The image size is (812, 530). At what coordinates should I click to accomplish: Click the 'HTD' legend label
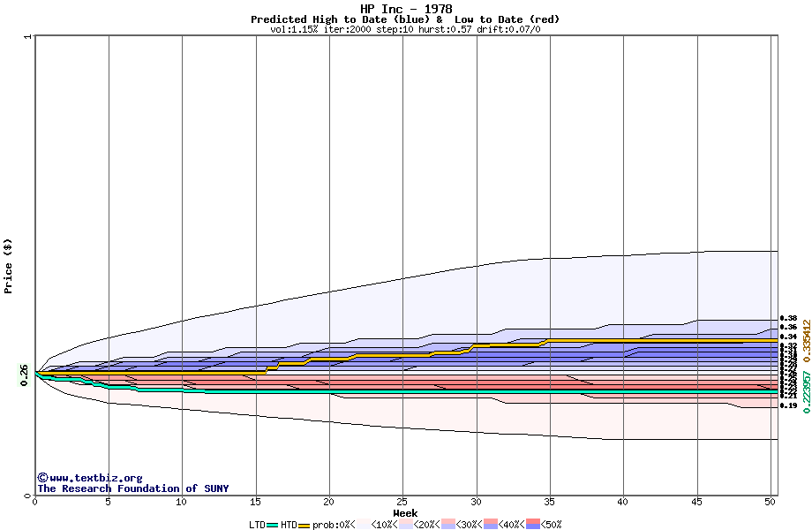[289, 525]
